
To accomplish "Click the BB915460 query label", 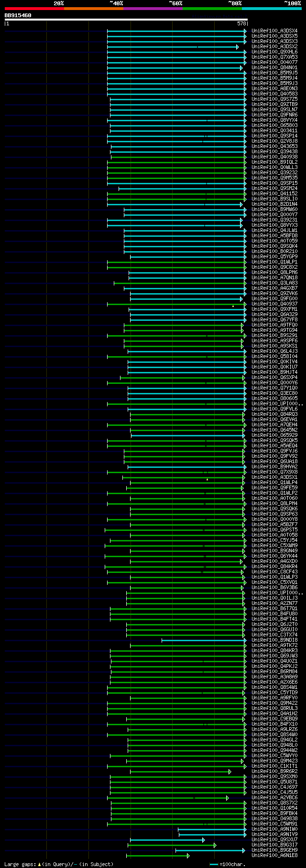I will tap(18, 15).
